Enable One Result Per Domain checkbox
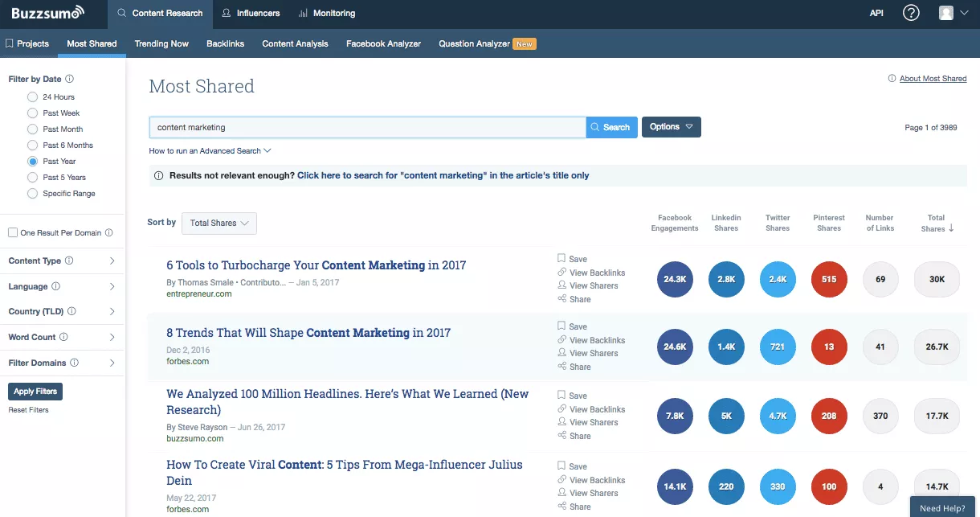Viewport: 980px width, 517px height. 13,233
